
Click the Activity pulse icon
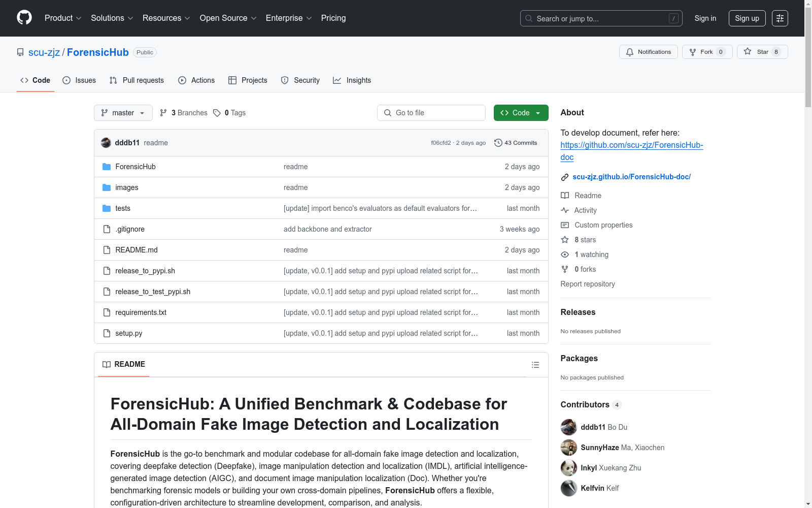tap(564, 210)
